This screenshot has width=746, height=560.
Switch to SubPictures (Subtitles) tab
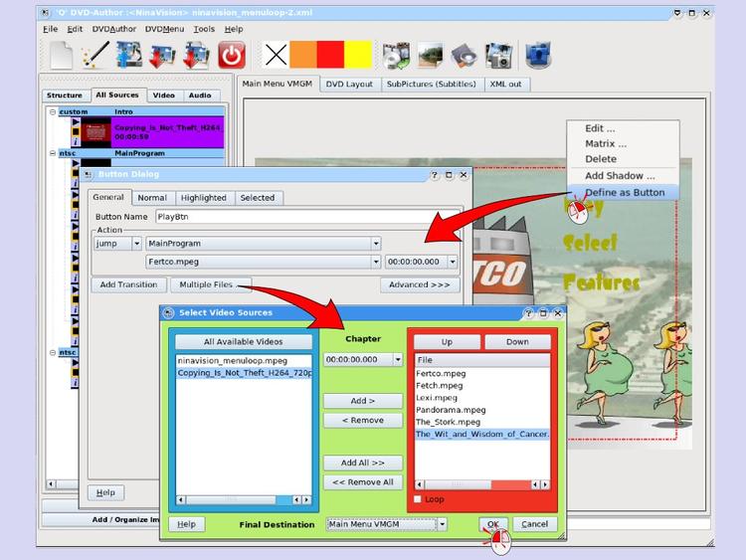(431, 85)
